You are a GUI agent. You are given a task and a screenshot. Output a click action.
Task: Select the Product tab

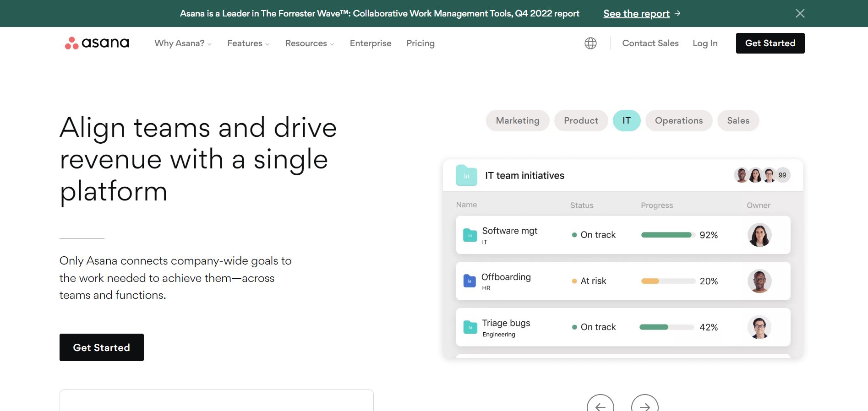pyautogui.click(x=581, y=120)
